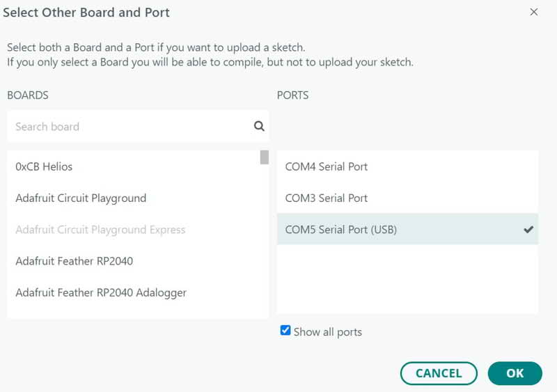This screenshot has width=557, height=392.
Task: Select greyed Adafruit Circuit Playground Express
Action: point(100,229)
